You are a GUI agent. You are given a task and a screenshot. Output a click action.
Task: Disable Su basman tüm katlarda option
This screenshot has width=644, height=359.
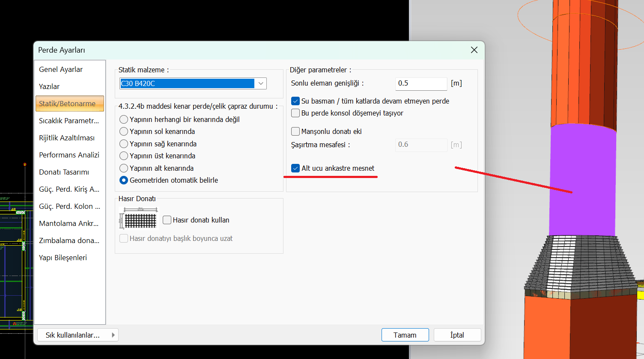[x=295, y=101]
